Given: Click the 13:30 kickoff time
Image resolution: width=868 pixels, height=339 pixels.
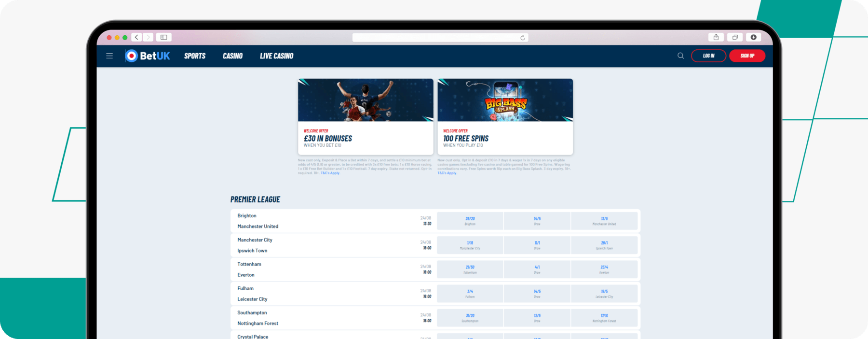Looking at the screenshot, I should [427, 224].
